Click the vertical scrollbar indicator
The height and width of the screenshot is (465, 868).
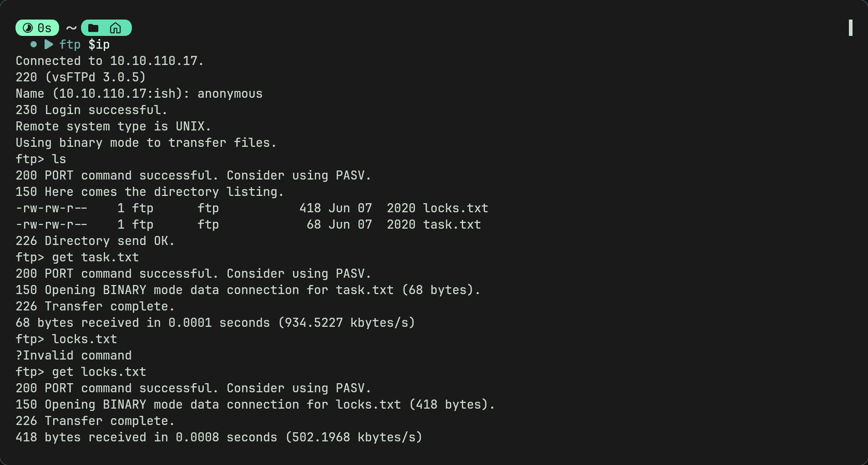(850, 28)
